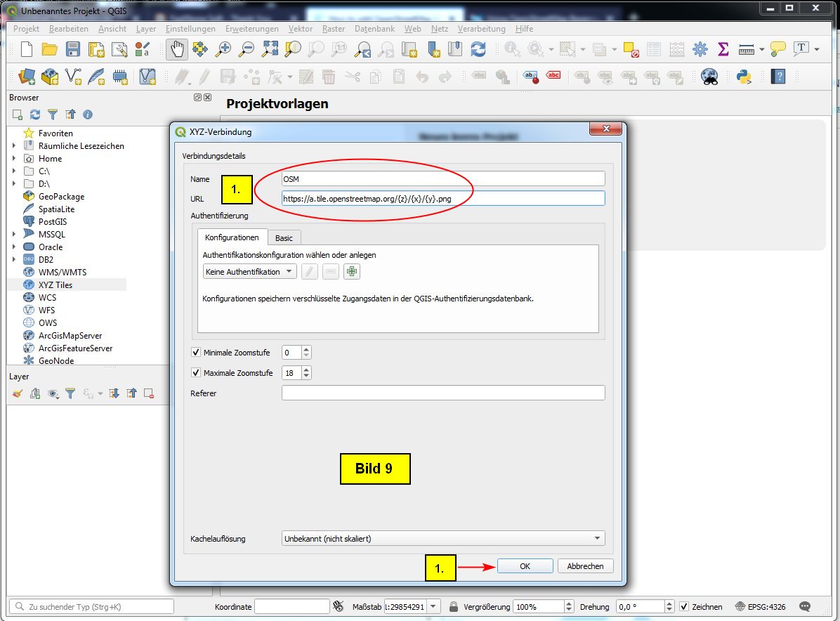Uncheck the Zeichnen render checkbox
Screen dimensions: 840x621
[x=684, y=606]
